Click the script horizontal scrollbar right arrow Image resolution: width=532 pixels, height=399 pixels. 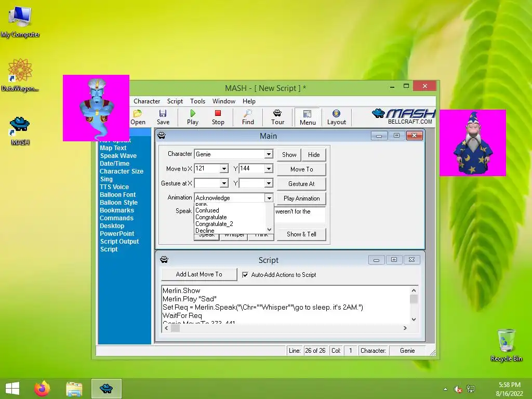click(x=405, y=328)
